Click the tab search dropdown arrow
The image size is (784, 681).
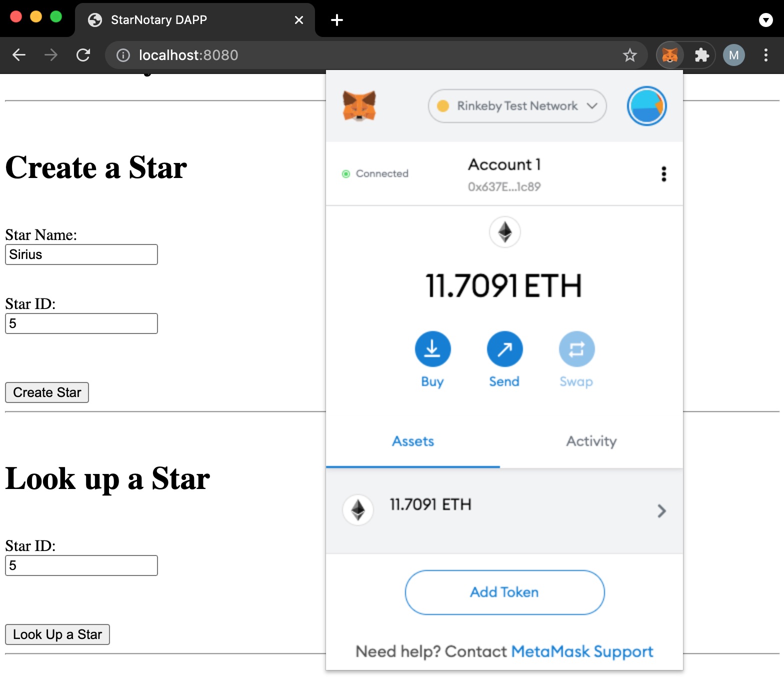pos(765,20)
